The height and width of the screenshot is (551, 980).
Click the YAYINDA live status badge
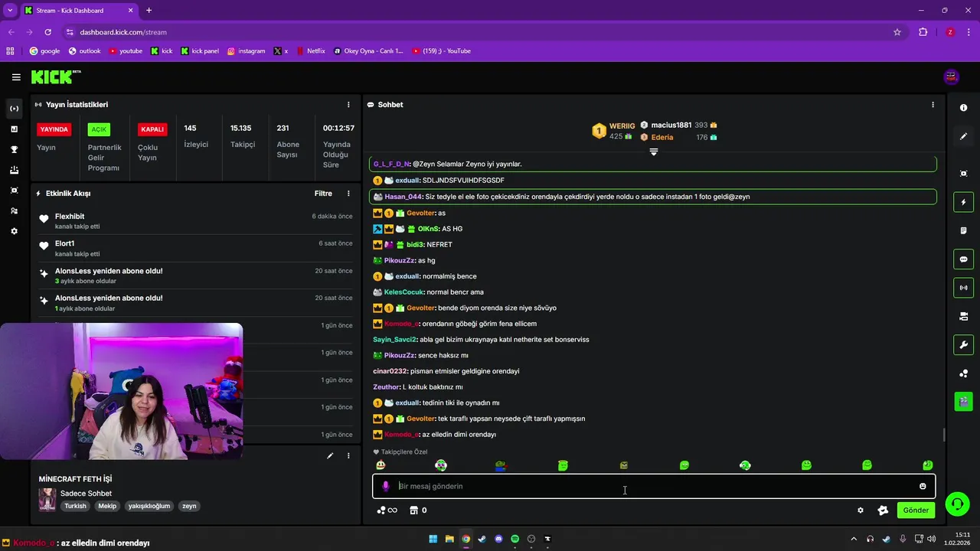54,129
